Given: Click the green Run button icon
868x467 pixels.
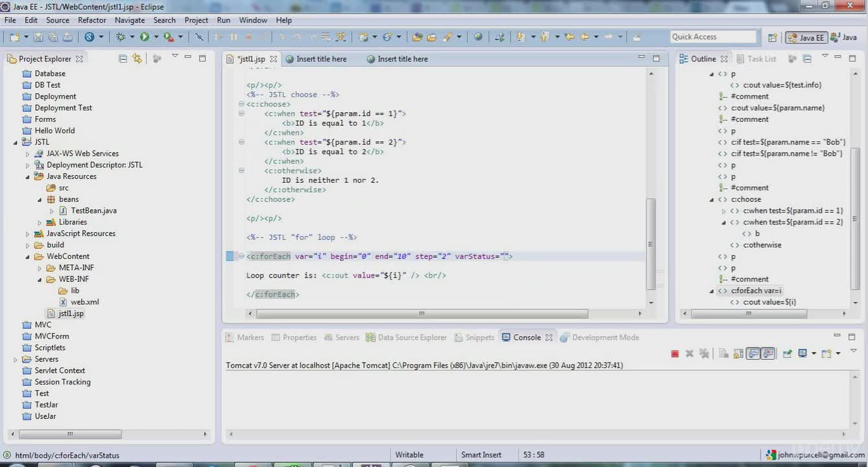Looking at the screenshot, I should [145, 37].
